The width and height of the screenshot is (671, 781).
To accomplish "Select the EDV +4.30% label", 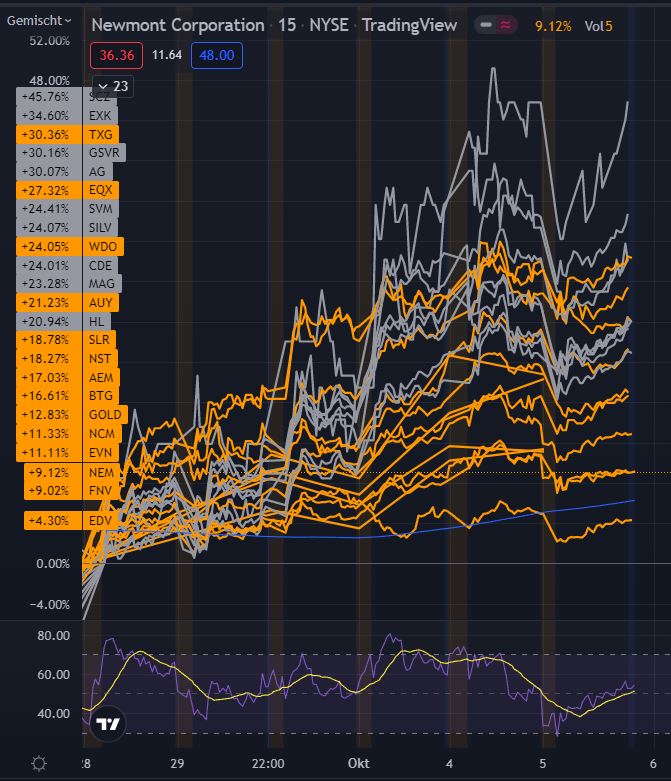I will coord(71,521).
